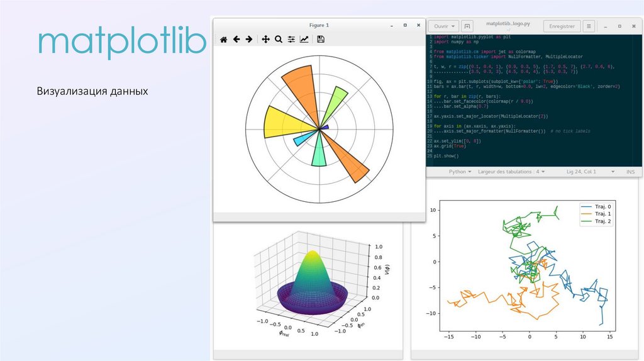The image size is (644, 361).
Task: Go back to the previous view arrow
Action: tap(236, 40)
